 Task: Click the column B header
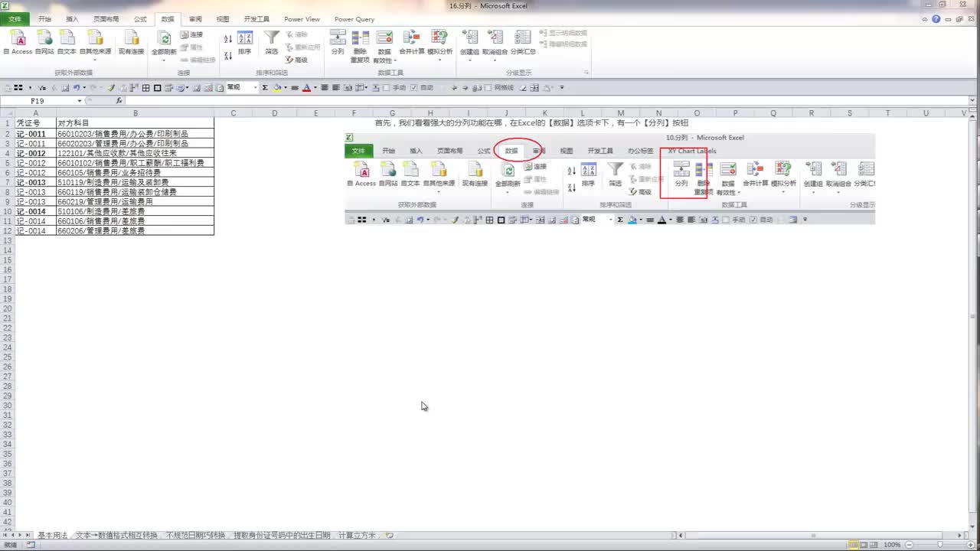coord(136,113)
